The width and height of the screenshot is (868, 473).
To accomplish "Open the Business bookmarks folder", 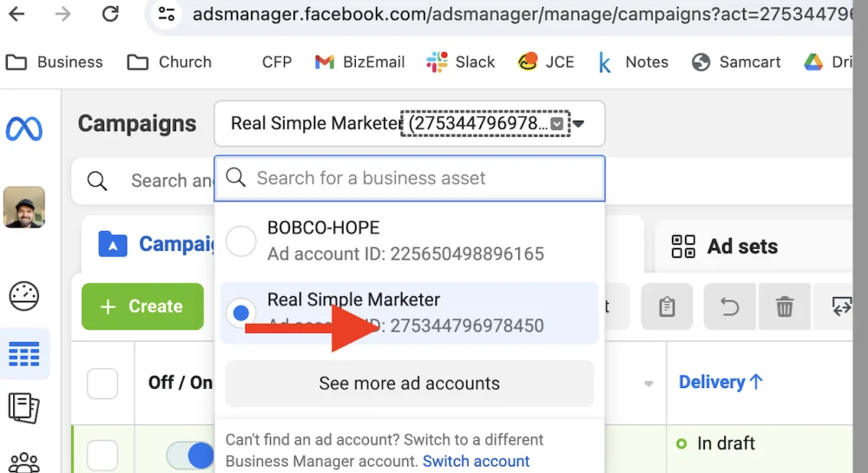I will (x=54, y=62).
